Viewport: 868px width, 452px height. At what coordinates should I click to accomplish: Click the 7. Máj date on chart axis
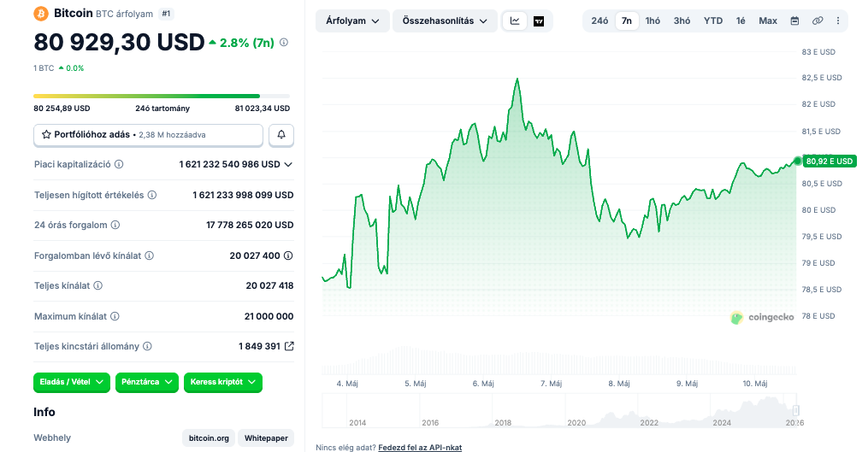click(x=551, y=384)
